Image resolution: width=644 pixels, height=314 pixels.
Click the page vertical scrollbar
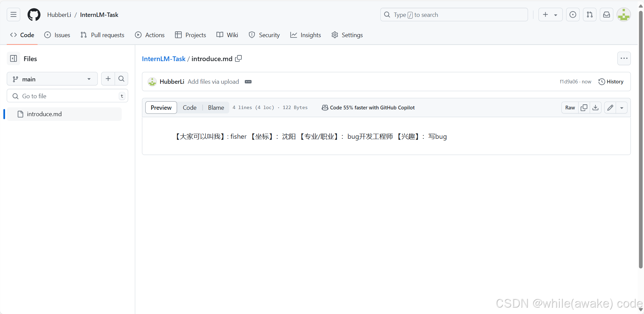641,139
